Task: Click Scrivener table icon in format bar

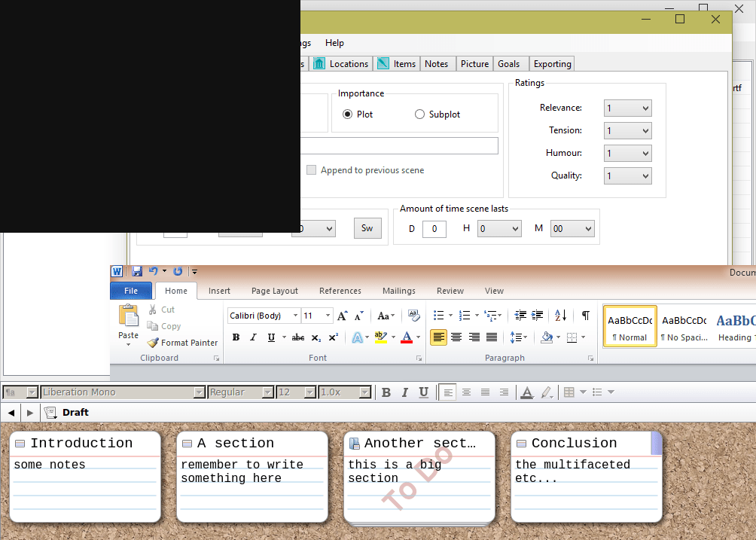Action: pyautogui.click(x=569, y=392)
